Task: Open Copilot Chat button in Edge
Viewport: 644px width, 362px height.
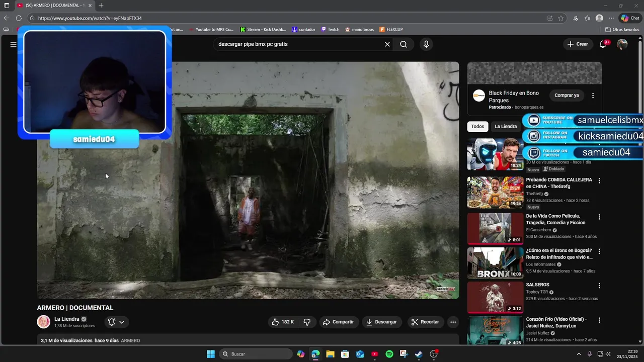Action: (630, 18)
